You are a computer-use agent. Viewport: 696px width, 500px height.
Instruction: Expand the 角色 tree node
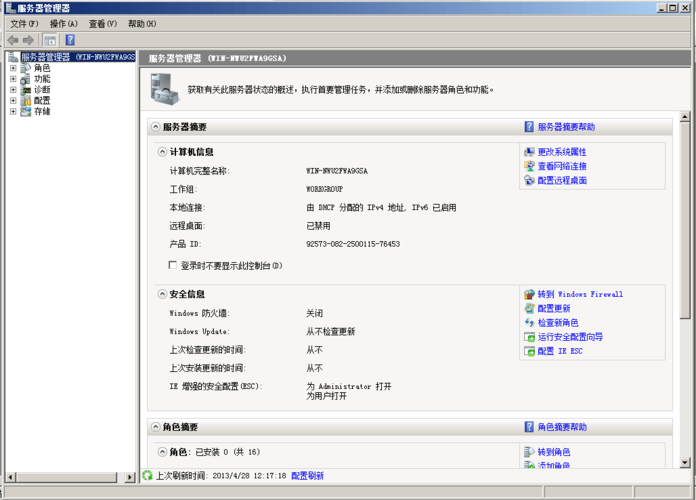pos(13,68)
